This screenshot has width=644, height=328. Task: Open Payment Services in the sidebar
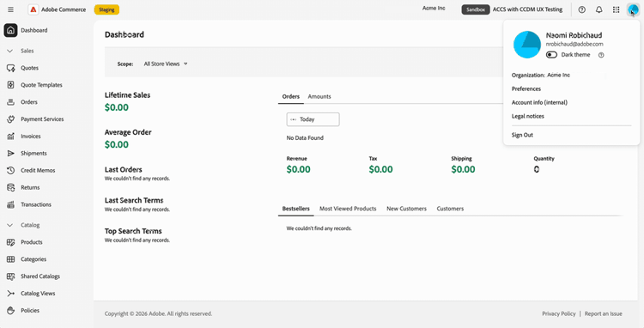[x=42, y=119]
